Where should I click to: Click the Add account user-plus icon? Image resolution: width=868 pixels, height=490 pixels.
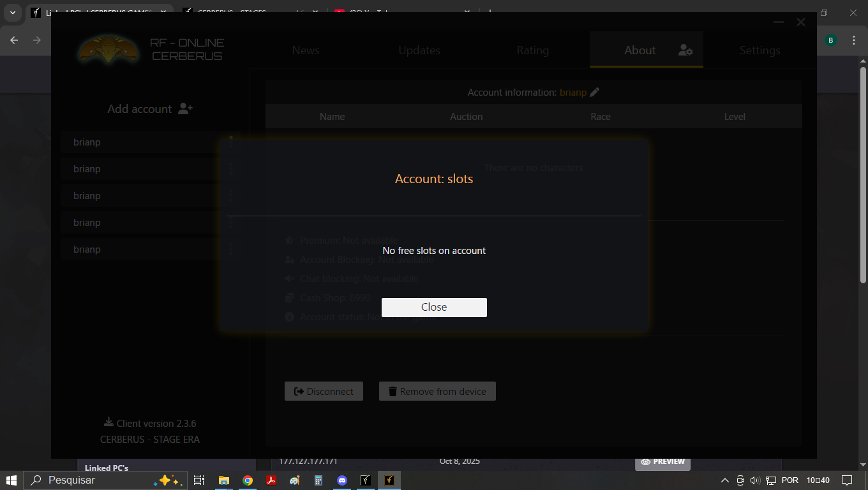pos(185,108)
